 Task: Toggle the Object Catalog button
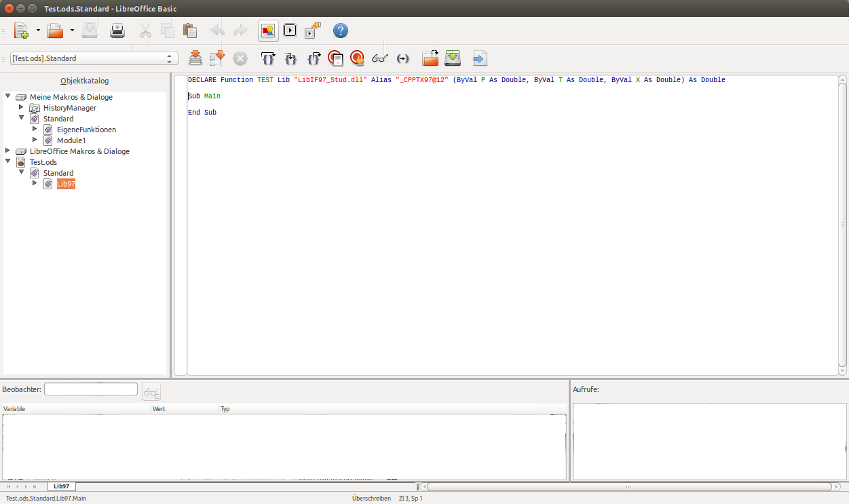pyautogui.click(x=267, y=31)
